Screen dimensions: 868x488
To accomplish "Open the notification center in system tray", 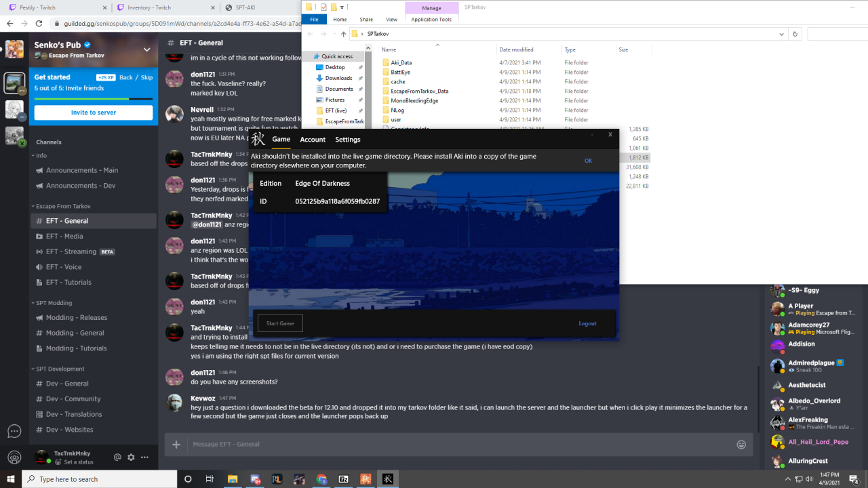I will 854,479.
